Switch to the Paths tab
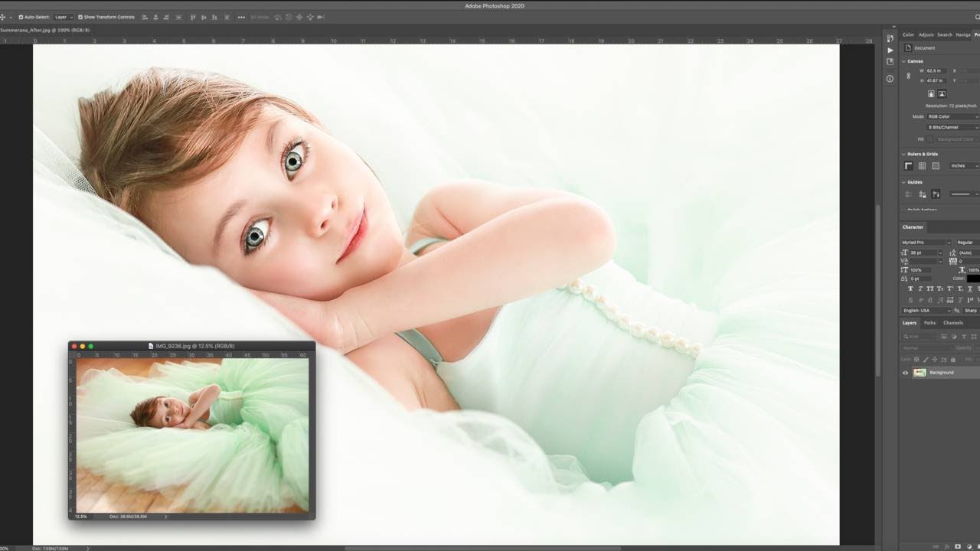 point(929,323)
